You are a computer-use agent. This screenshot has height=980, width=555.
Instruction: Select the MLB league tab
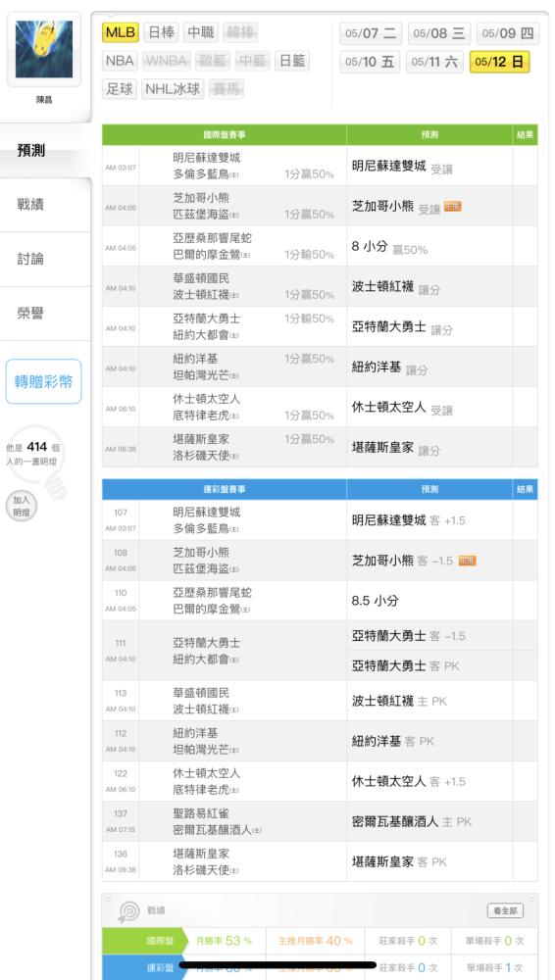121,32
